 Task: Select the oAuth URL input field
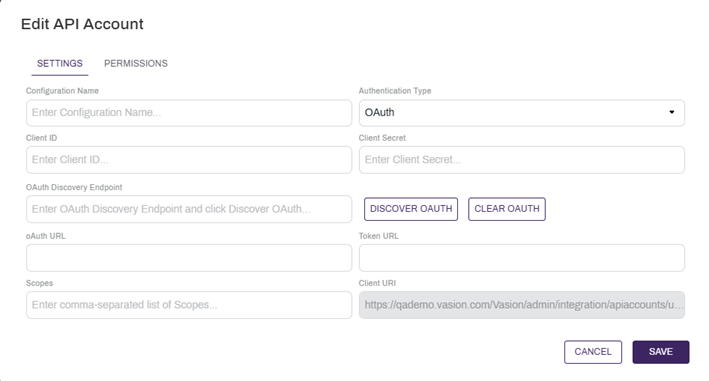(x=189, y=258)
